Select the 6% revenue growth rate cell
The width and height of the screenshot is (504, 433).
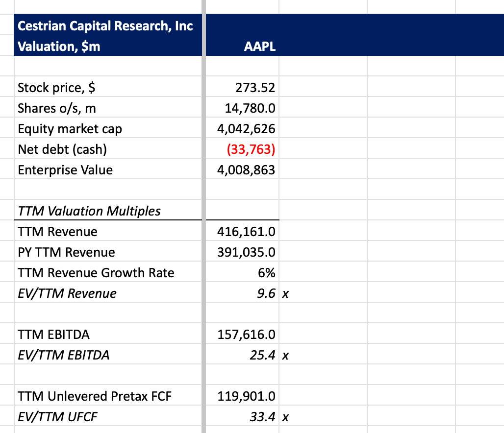pyautogui.click(x=267, y=273)
